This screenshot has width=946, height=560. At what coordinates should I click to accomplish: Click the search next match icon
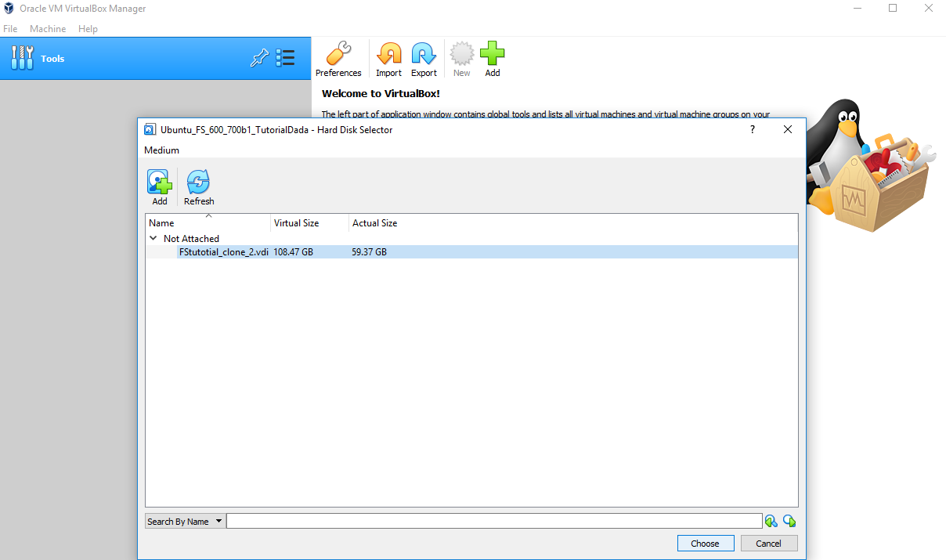[789, 522]
